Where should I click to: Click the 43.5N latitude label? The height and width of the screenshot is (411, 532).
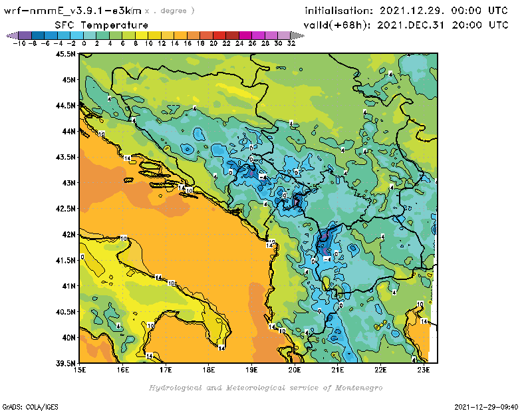pyautogui.click(x=65, y=157)
